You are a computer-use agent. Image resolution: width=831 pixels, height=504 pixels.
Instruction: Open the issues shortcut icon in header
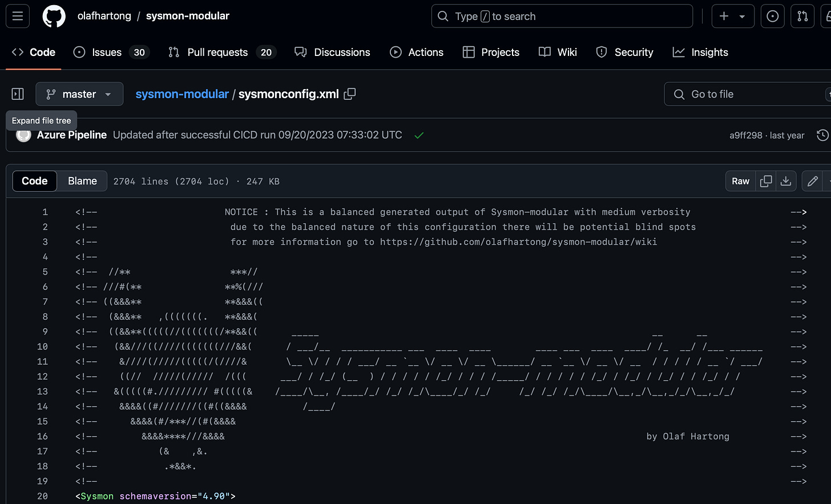[x=772, y=16]
